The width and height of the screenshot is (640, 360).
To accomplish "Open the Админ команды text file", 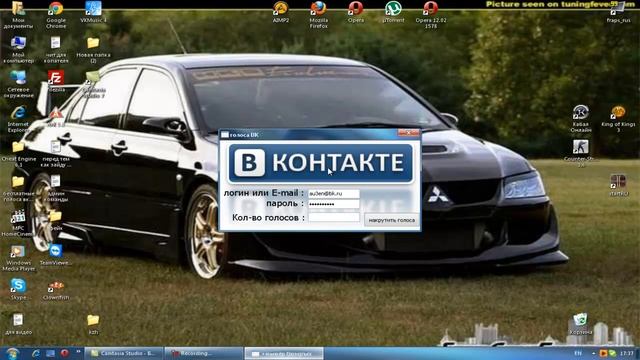I will point(56,189).
